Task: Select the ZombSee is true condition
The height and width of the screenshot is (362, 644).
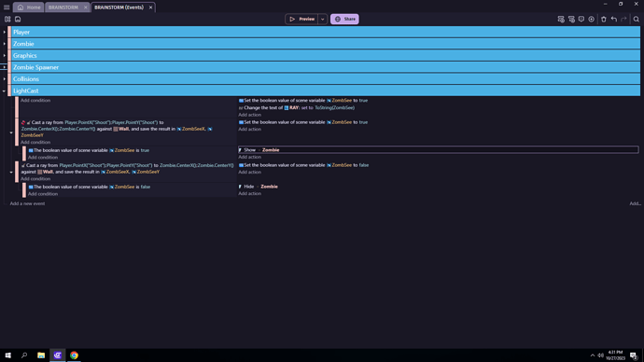Action: pos(89,150)
